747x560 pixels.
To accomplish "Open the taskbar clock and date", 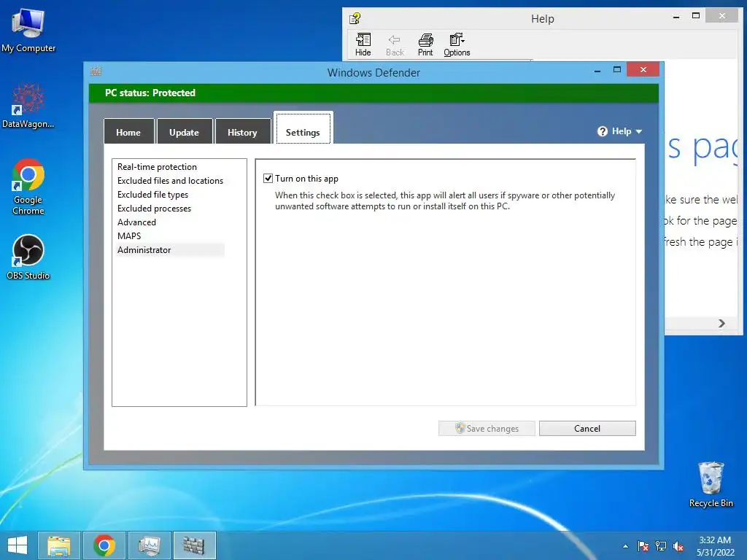I will (x=715, y=546).
